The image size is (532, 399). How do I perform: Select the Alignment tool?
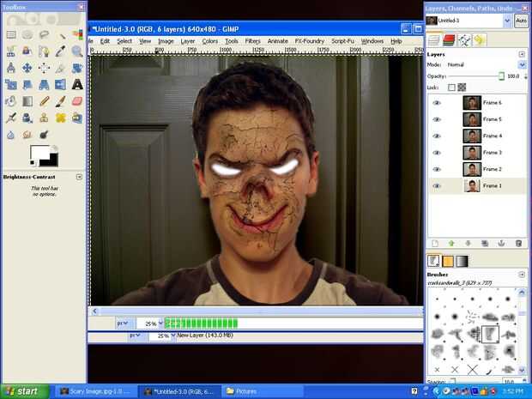coord(44,68)
